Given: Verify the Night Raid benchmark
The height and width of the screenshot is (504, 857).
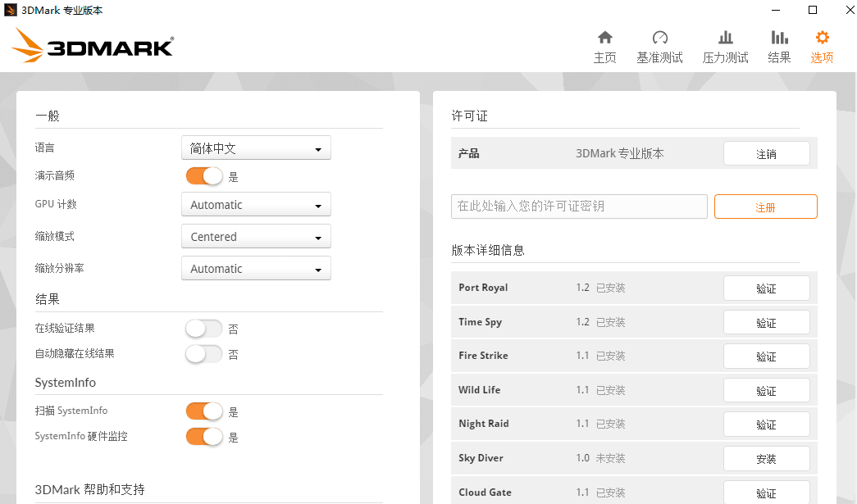Looking at the screenshot, I should pyautogui.click(x=767, y=425).
